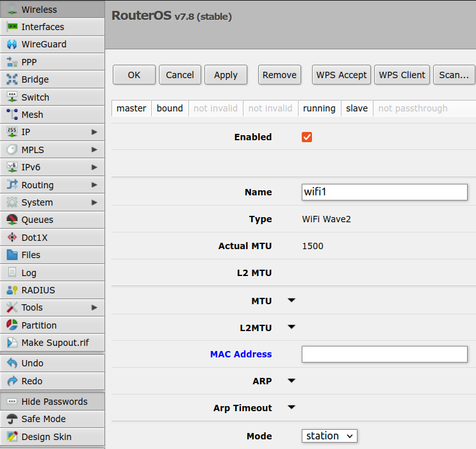Click the Safe Mode umbrella icon

point(12,419)
